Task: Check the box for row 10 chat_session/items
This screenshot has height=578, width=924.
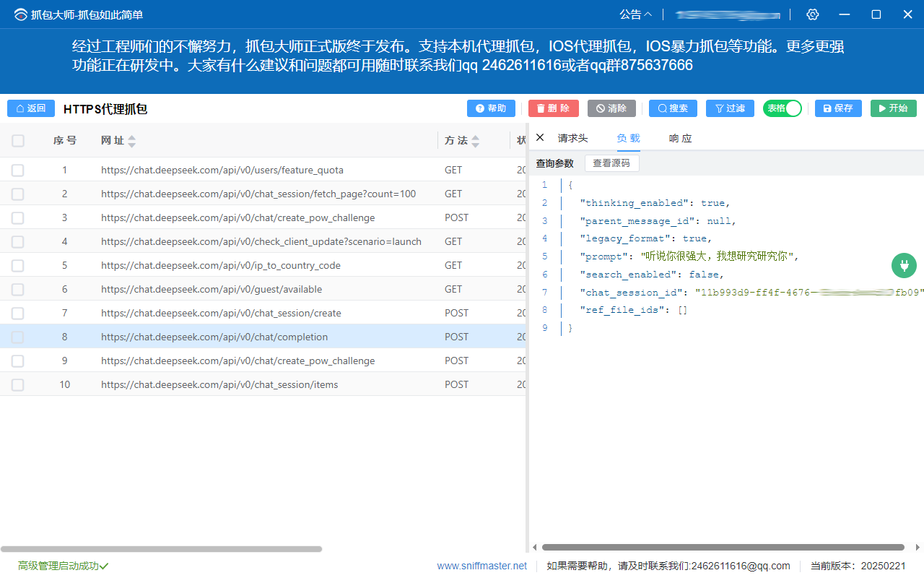Action: (18, 385)
